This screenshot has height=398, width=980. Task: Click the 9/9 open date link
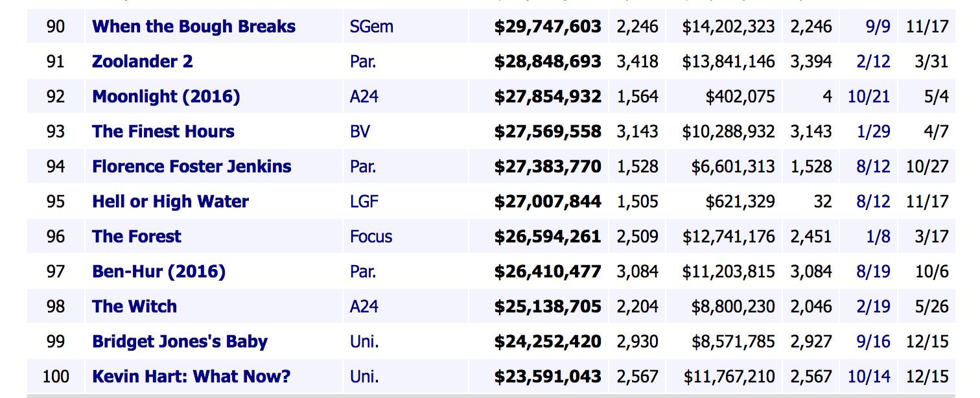(x=878, y=27)
